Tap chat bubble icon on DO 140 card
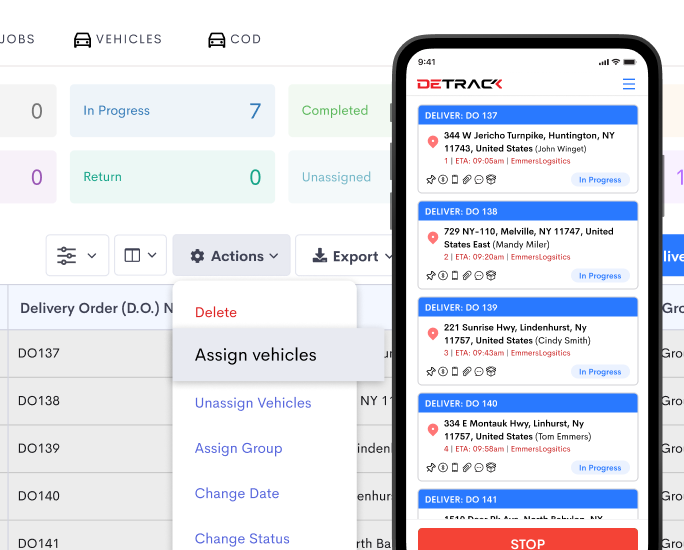Image resolution: width=684 pixels, height=550 pixels. [x=479, y=467]
